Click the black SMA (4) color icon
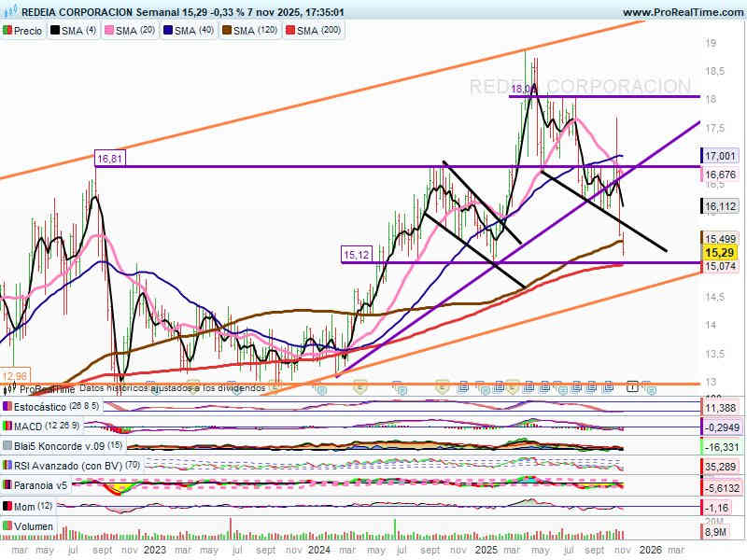Screen dimensions: 747x560 coord(54,31)
